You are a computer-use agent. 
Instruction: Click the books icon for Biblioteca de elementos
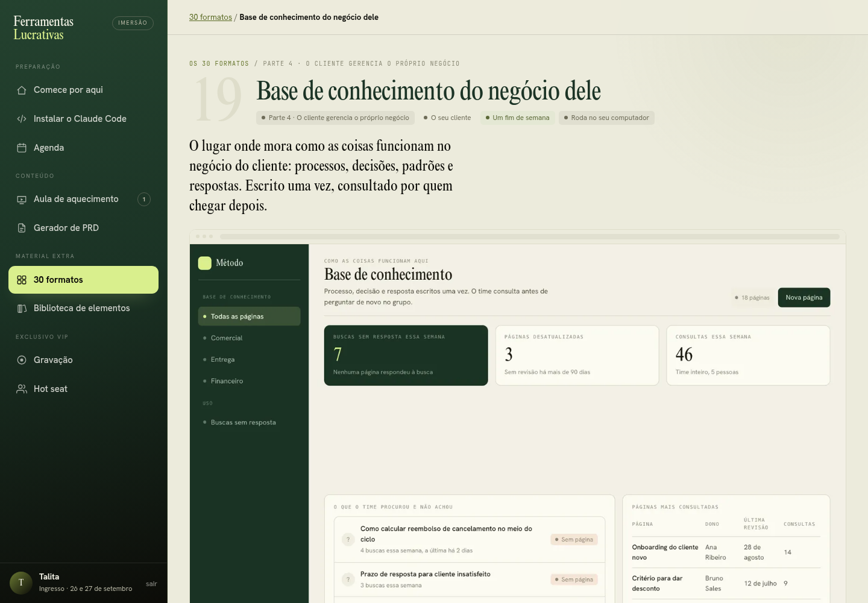(22, 308)
